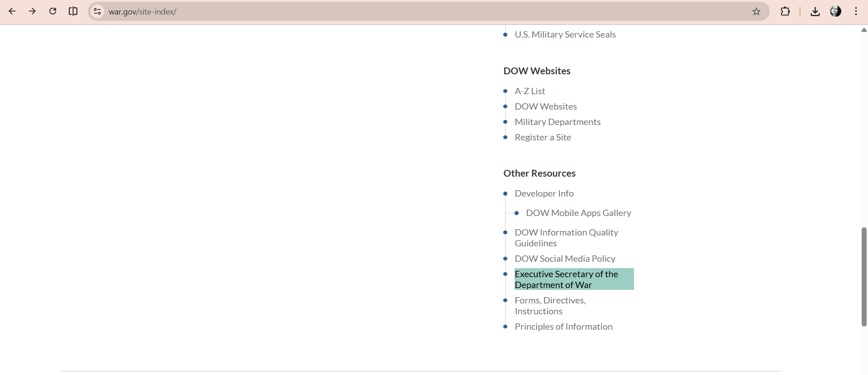This screenshot has width=868, height=375.
Task: Open the split view panel icon
Action: point(73,11)
